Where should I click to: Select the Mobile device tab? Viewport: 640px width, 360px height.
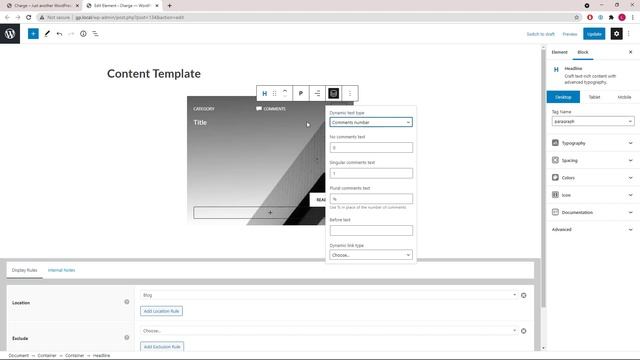(x=624, y=97)
